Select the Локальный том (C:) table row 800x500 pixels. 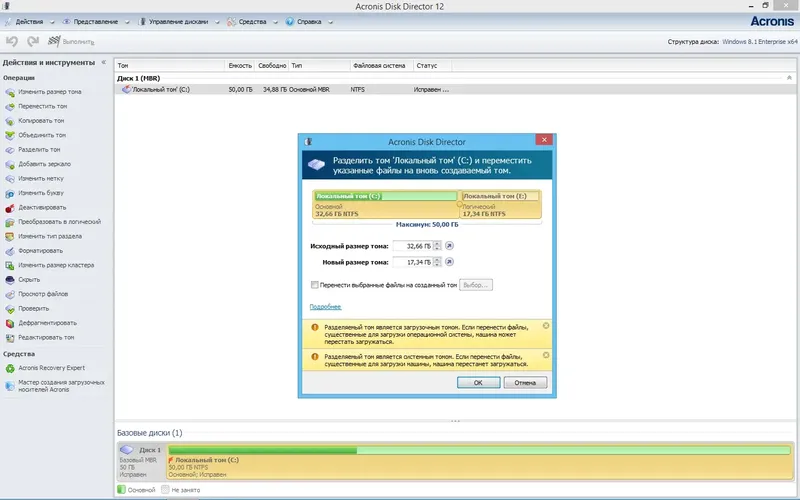(x=455, y=89)
